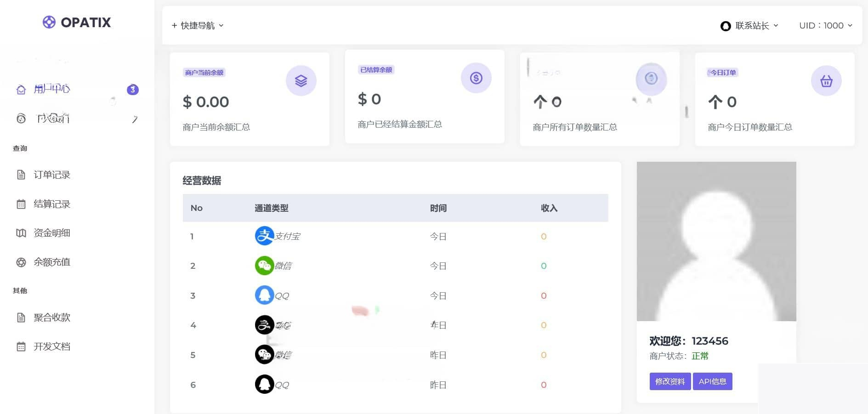Click the 修改资料 button
868x414 pixels.
(669, 381)
